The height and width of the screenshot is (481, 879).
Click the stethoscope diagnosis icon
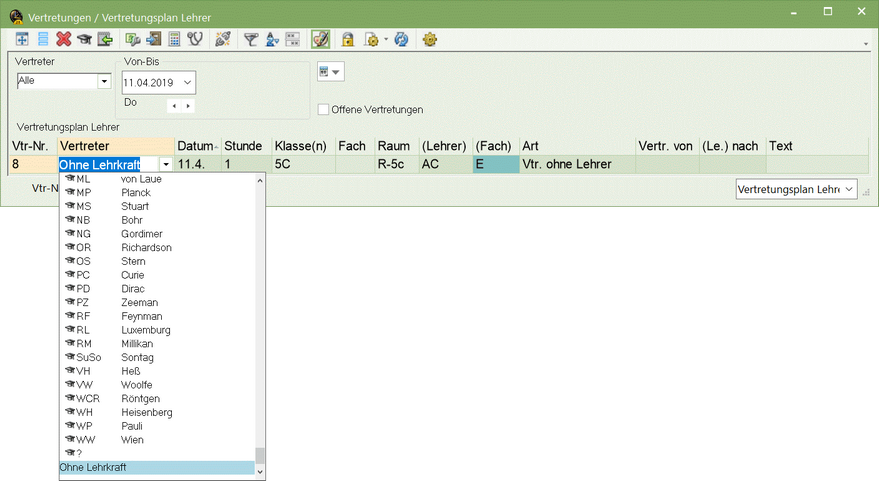click(195, 39)
